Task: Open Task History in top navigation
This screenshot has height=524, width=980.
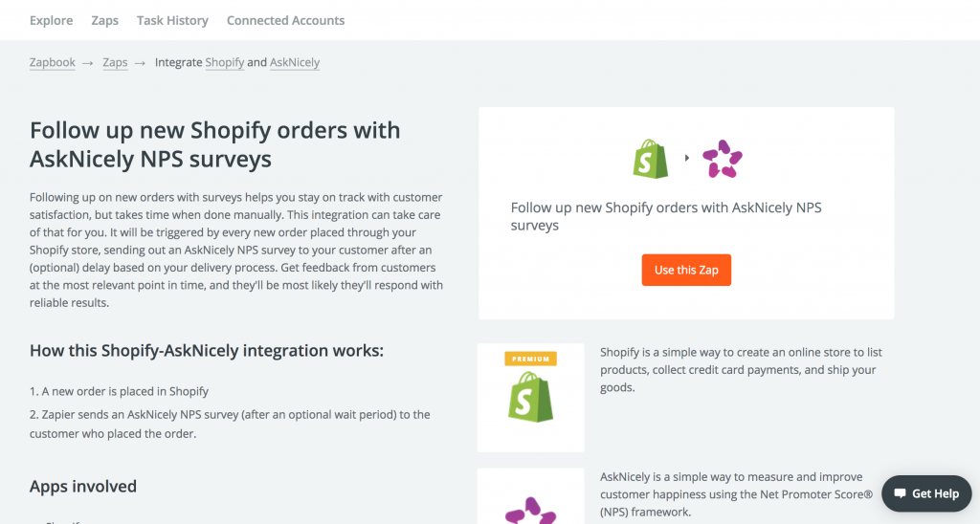Action: pos(172,20)
